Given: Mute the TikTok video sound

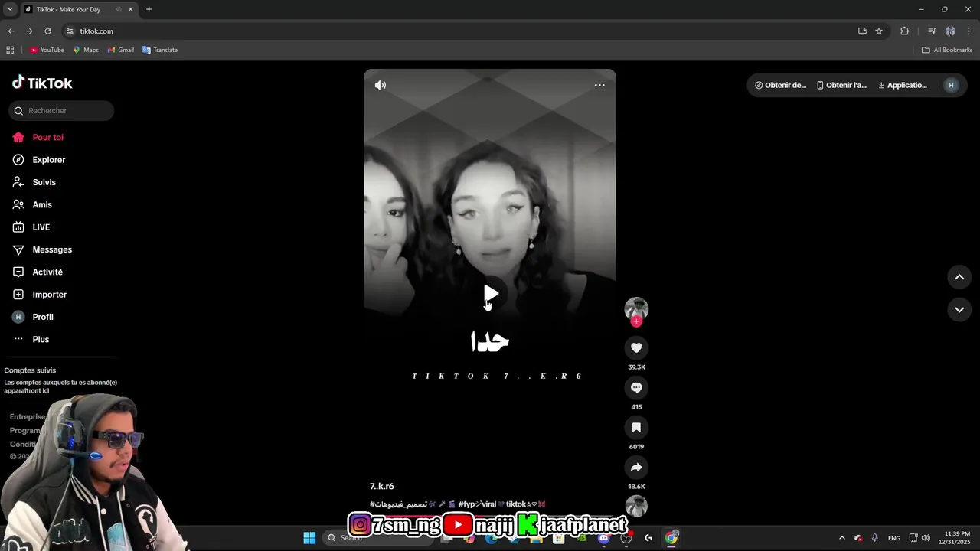Looking at the screenshot, I should click(381, 85).
